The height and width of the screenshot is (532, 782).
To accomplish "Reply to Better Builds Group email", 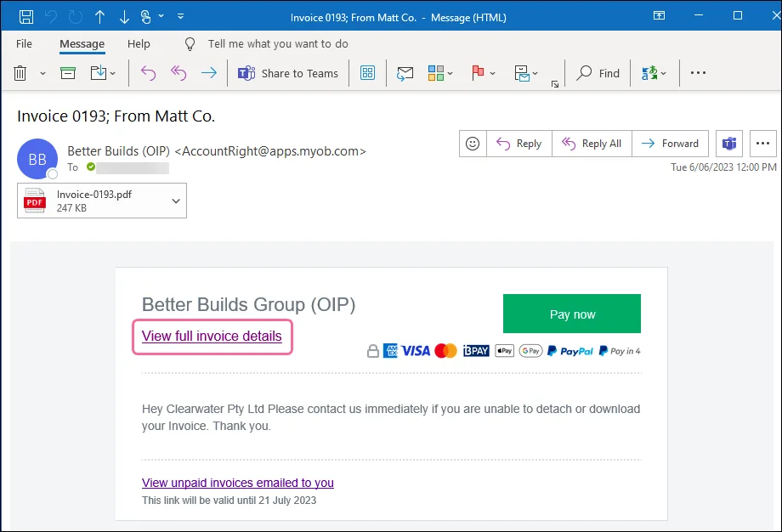I will point(518,144).
